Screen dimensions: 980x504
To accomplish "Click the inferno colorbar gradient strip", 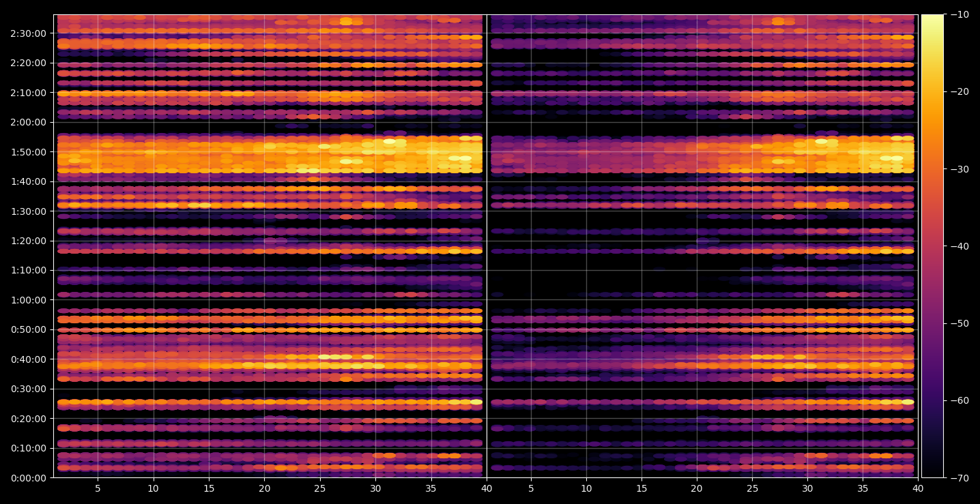I will 932,246.
